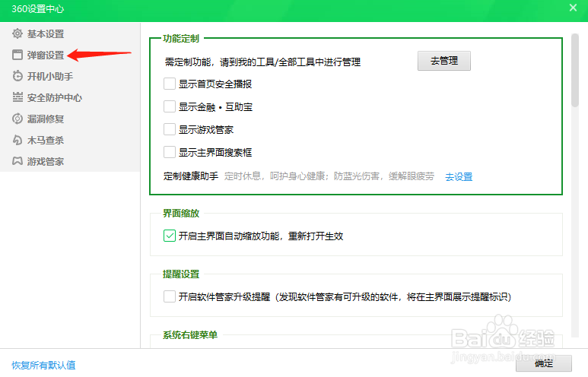Click the circular icon beside 漏洞修复
588x377 pixels.
tap(17, 119)
